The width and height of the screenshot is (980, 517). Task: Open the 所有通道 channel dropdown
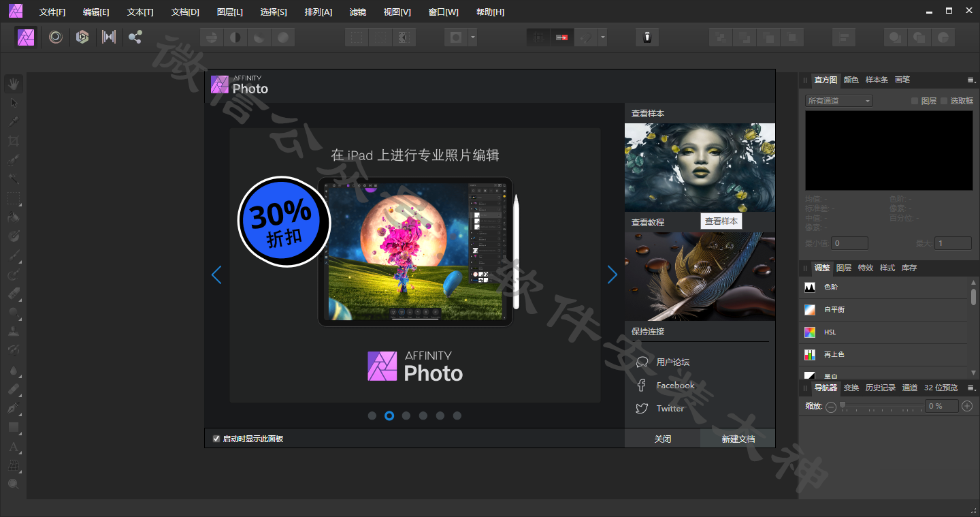pos(838,101)
